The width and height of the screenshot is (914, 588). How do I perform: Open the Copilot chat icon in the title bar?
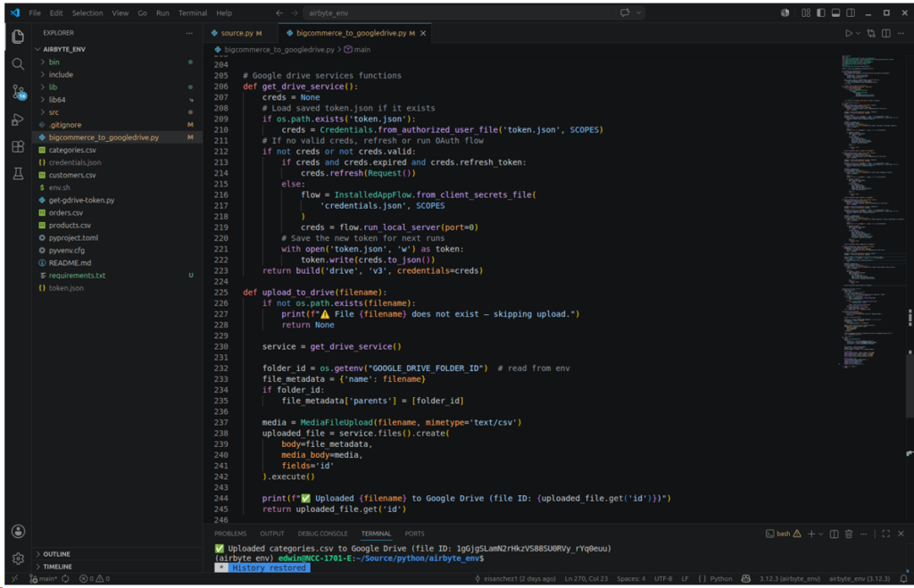625,12
